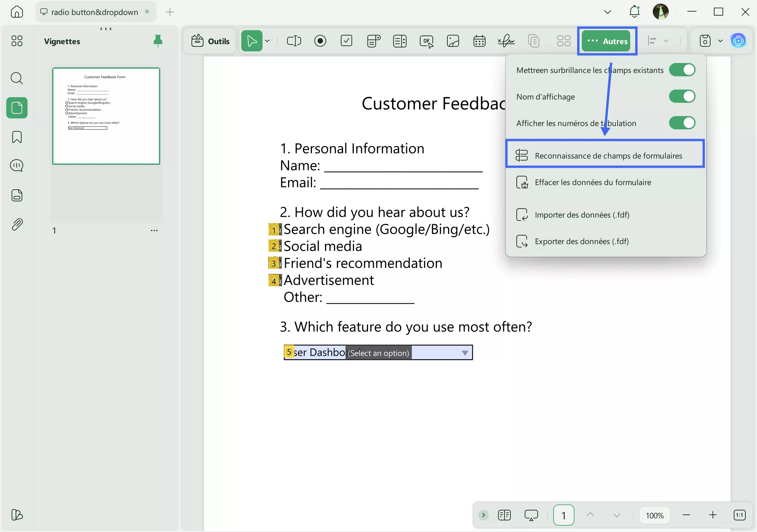The height and width of the screenshot is (532, 757).
Task: Open the image field tool
Action: coord(453,41)
